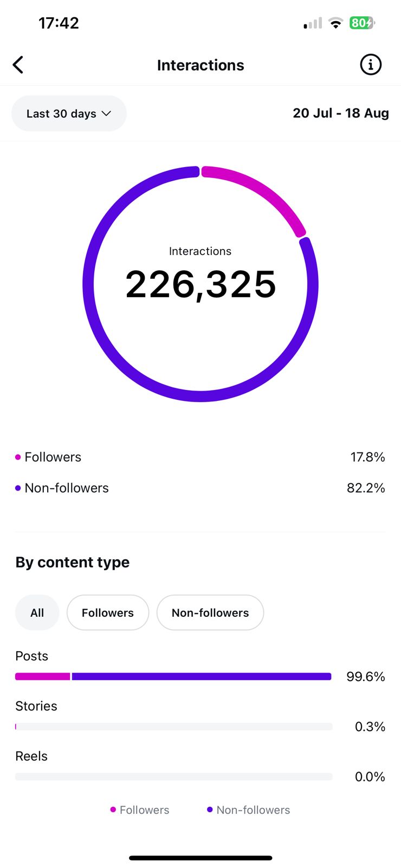Tap the 20 Jul - 18 Aug date range
Screen dimensions: 401x868
coord(340,113)
